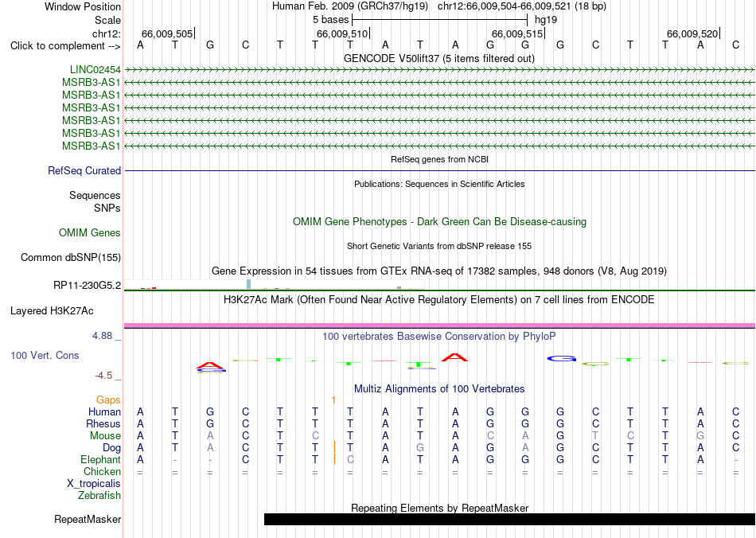Open Multiz Alignments of 100 Vertebrates title
756x538 pixels.
pos(439,389)
